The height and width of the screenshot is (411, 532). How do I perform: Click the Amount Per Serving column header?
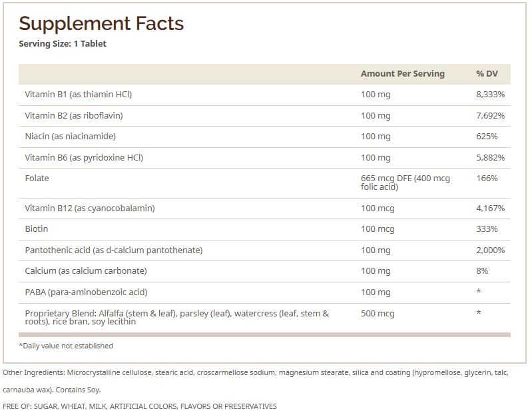(402, 74)
